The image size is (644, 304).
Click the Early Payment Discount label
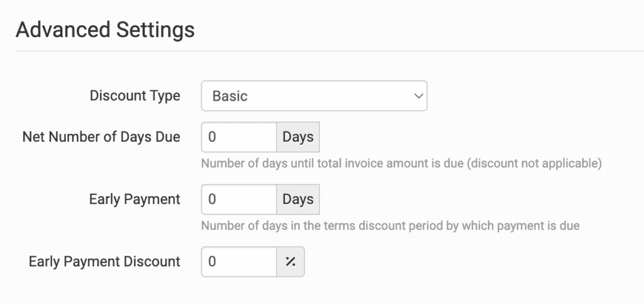click(104, 261)
